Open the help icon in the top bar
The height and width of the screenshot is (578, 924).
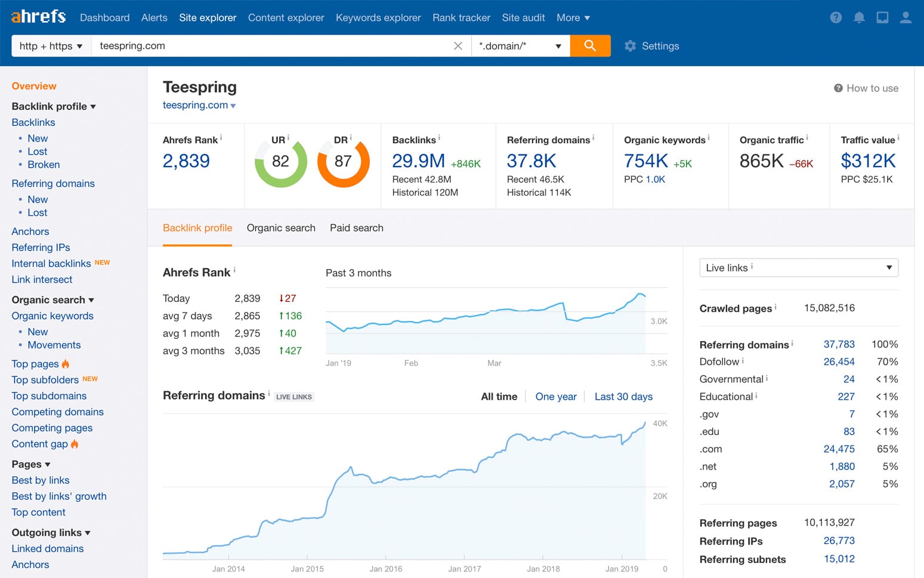point(835,17)
